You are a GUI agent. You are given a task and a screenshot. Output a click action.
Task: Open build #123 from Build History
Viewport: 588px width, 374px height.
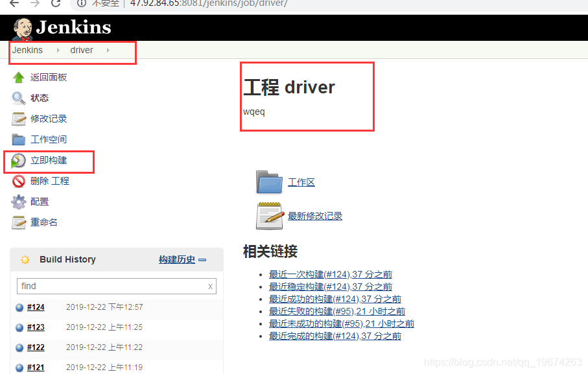(35, 327)
